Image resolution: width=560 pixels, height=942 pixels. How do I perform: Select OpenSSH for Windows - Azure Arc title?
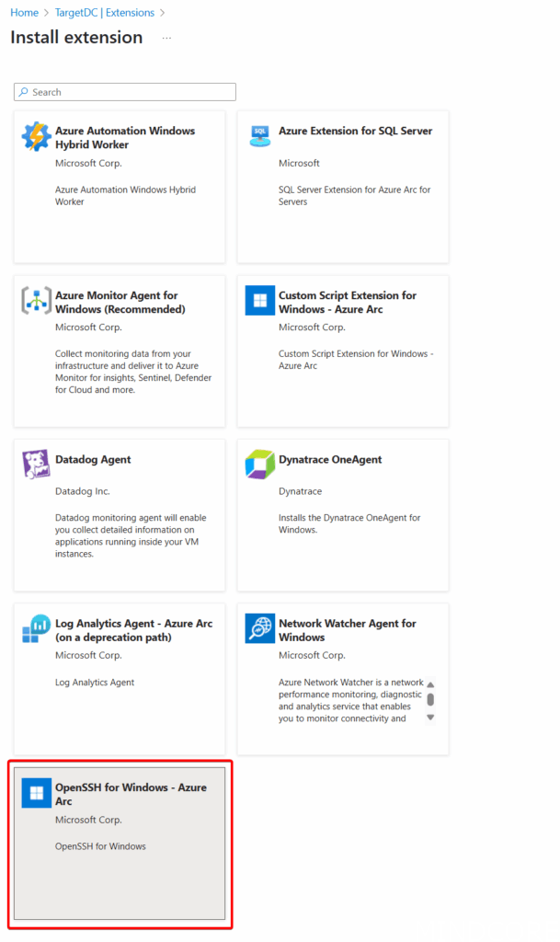coord(131,794)
